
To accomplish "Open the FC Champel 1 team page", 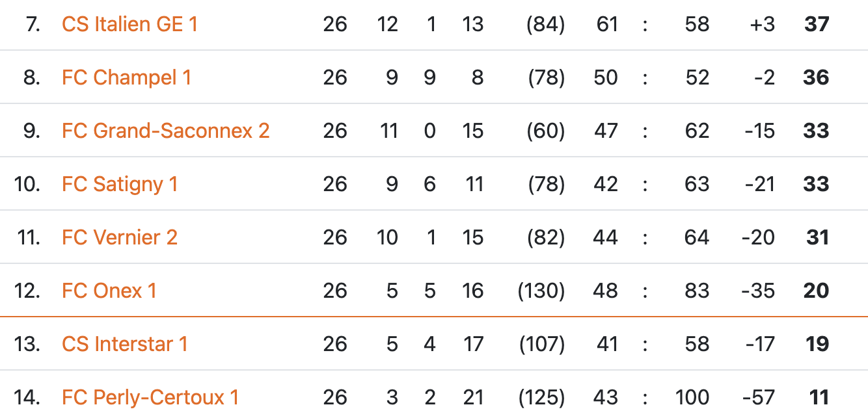I will click(x=126, y=77).
